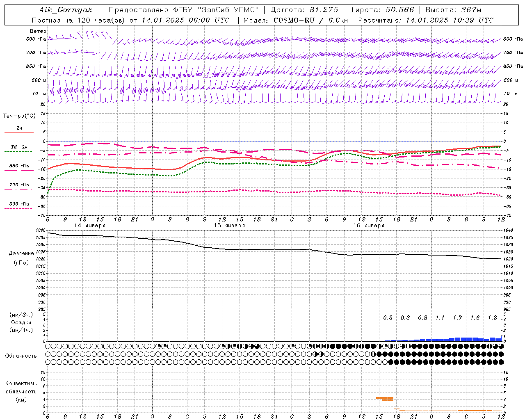Select the 'Широта: 50.566' header field

pos(381,10)
